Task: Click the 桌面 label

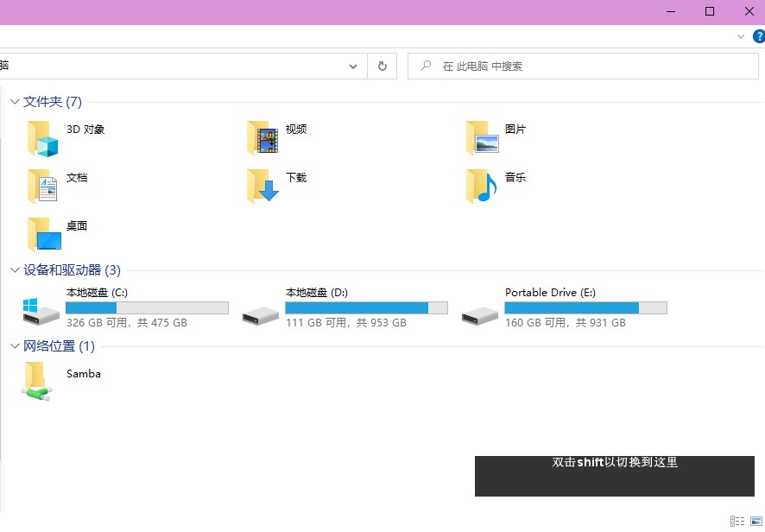Action: (x=77, y=226)
